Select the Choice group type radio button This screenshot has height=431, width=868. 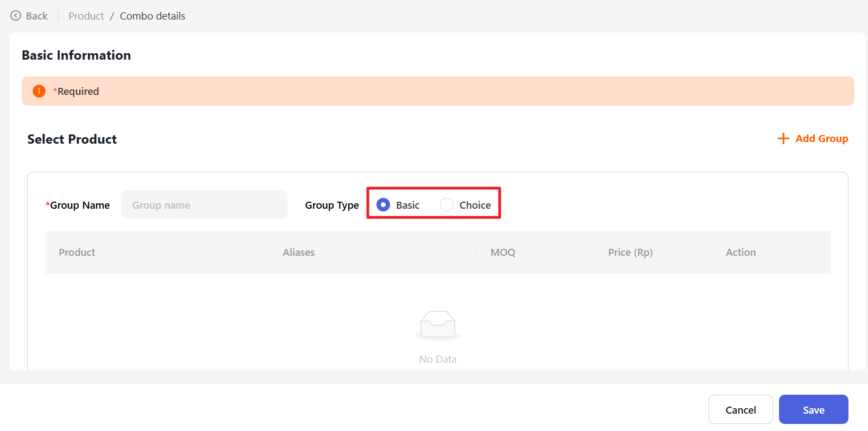pos(446,205)
